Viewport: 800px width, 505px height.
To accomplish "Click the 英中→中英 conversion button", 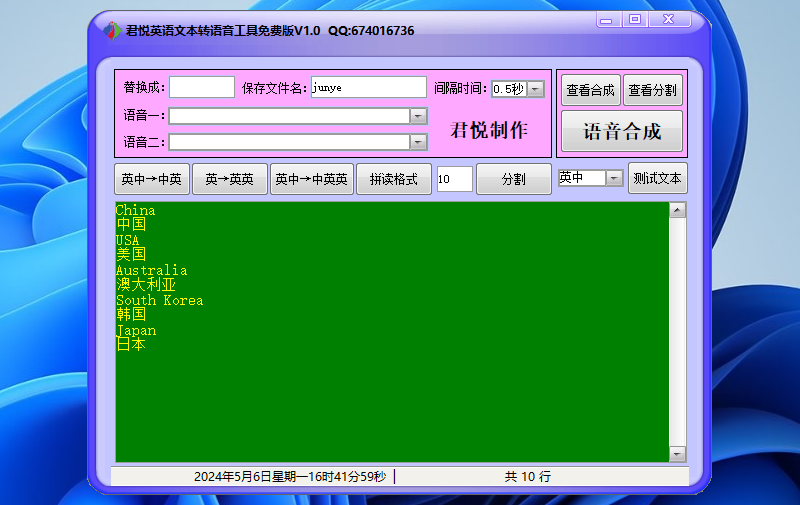I will (152, 179).
